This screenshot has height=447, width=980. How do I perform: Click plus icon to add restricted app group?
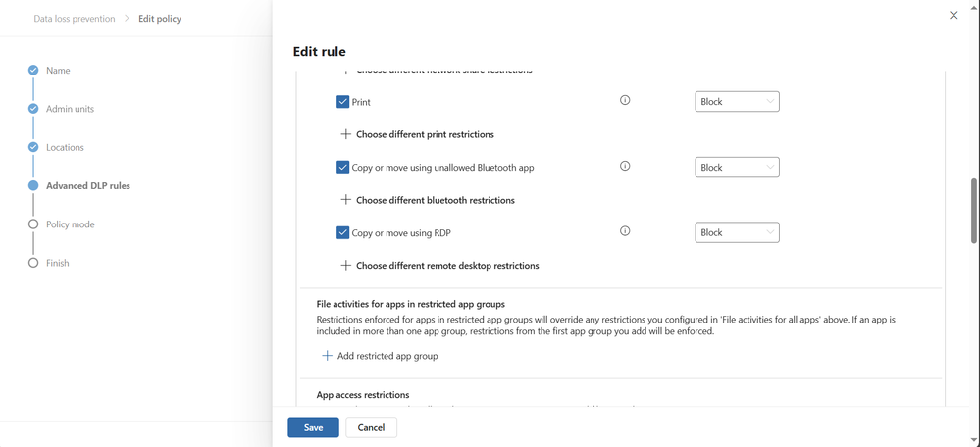tap(328, 356)
